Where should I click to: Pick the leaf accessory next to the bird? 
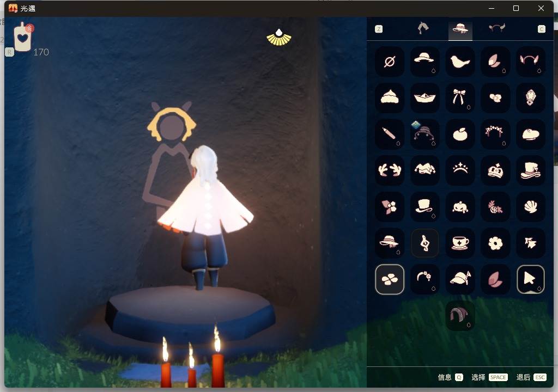tap(495, 62)
